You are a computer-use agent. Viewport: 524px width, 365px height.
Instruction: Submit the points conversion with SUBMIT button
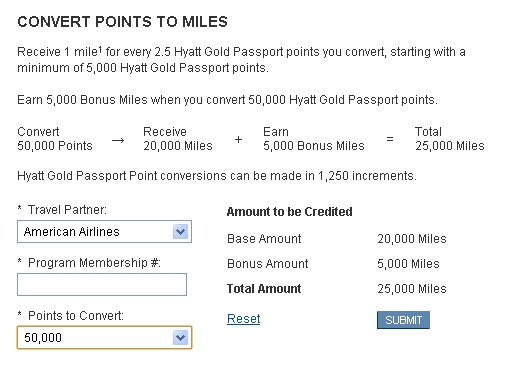point(403,320)
